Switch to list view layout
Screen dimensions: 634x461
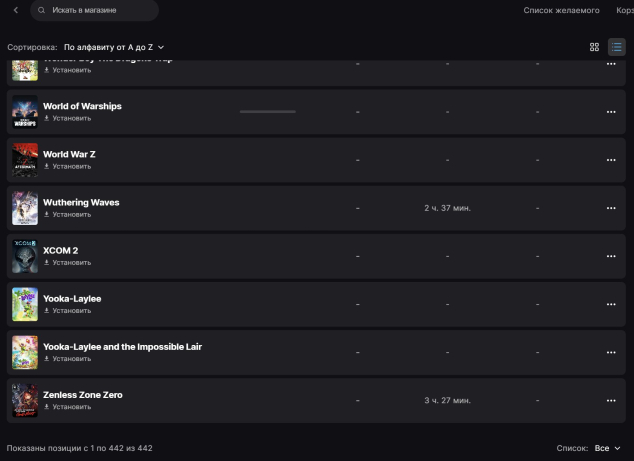pyautogui.click(x=616, y=47)
